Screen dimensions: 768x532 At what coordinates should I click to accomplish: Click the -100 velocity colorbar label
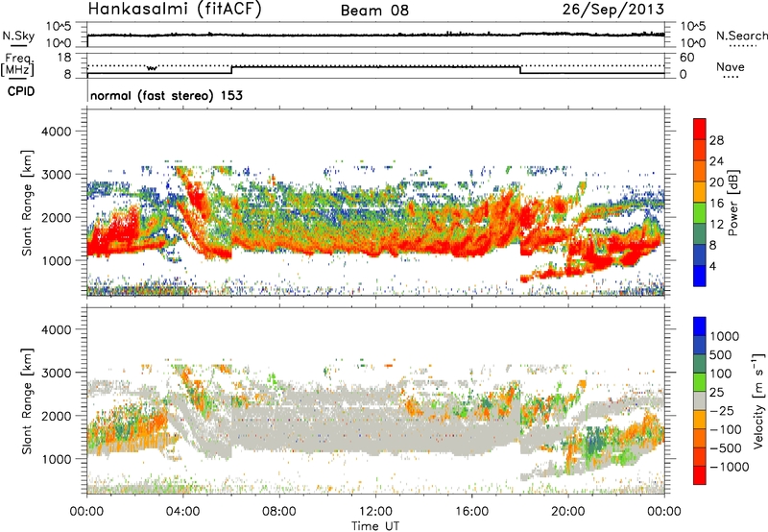(725, 429)
